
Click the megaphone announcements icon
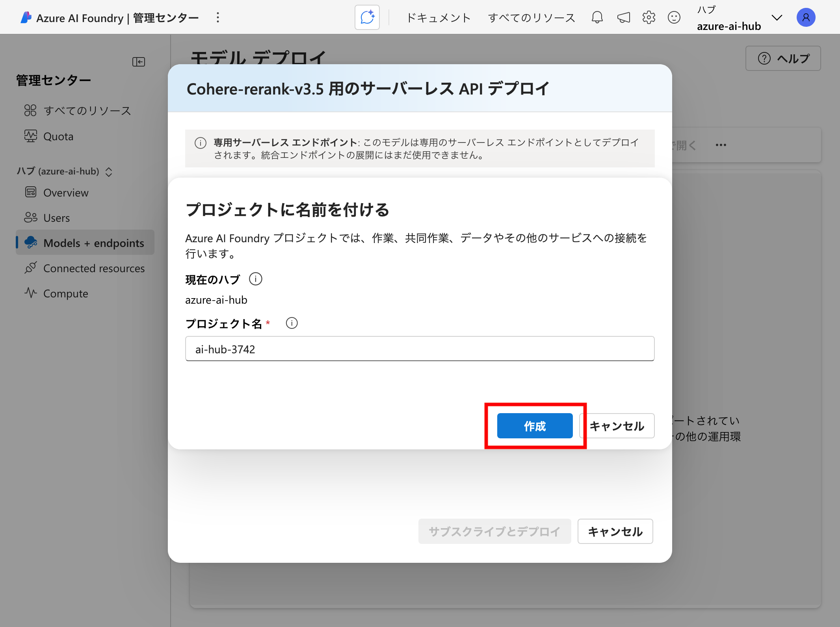pos(623,17)
